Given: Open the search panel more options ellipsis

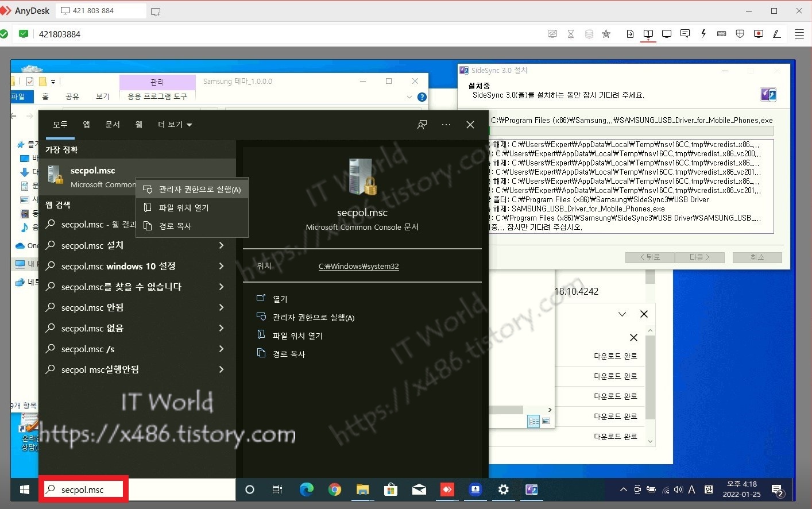Looking at the screenshot, I should coord(446,125).
